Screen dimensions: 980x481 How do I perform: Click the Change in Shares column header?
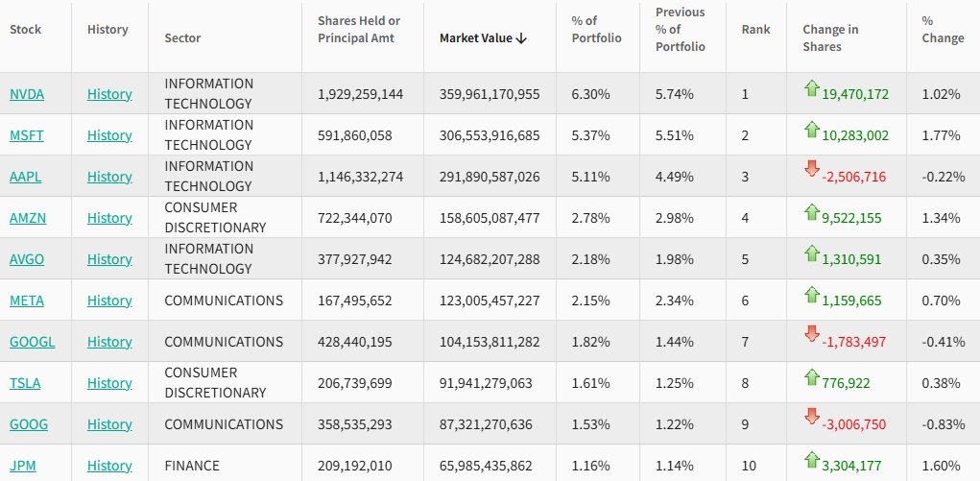coord(829,38)
